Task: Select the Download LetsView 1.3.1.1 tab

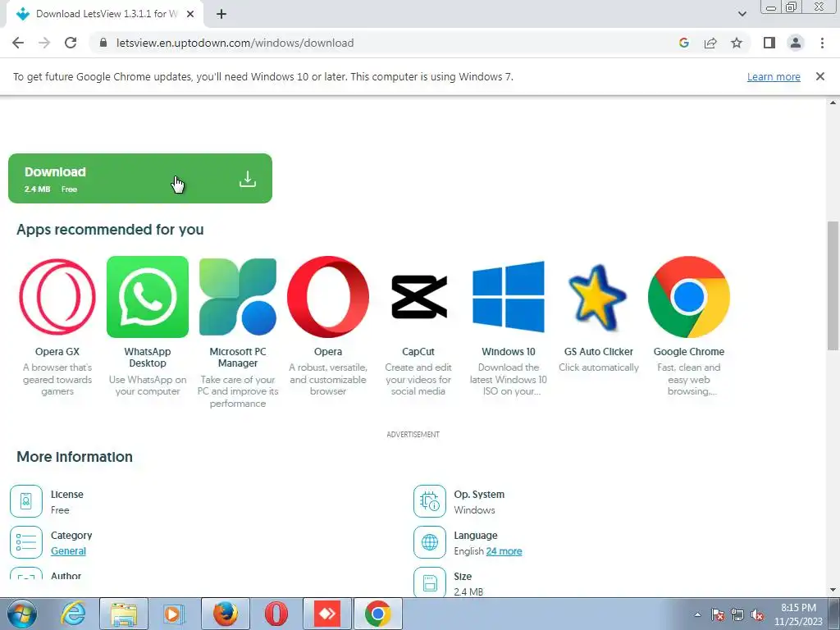Action: pos(105,14)
